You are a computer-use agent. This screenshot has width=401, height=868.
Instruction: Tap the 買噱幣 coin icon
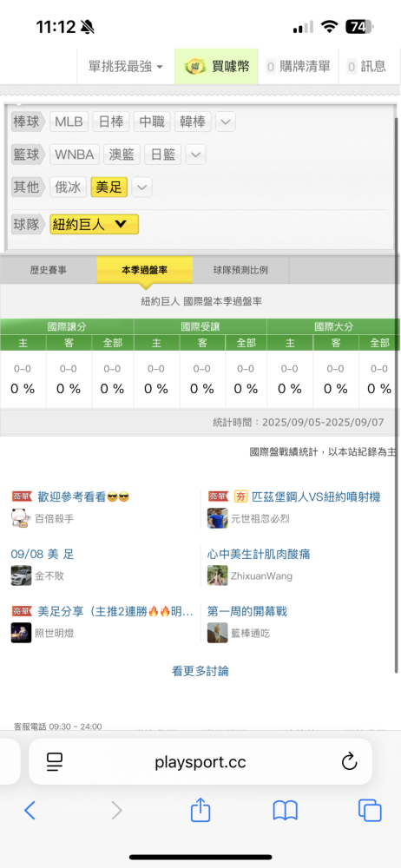pos(195,67)
